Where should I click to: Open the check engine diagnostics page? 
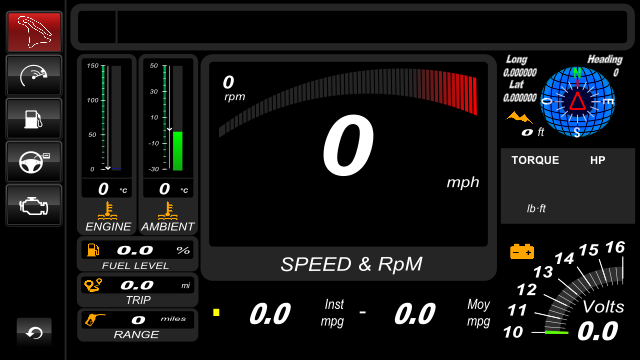(x=34, y=205)
